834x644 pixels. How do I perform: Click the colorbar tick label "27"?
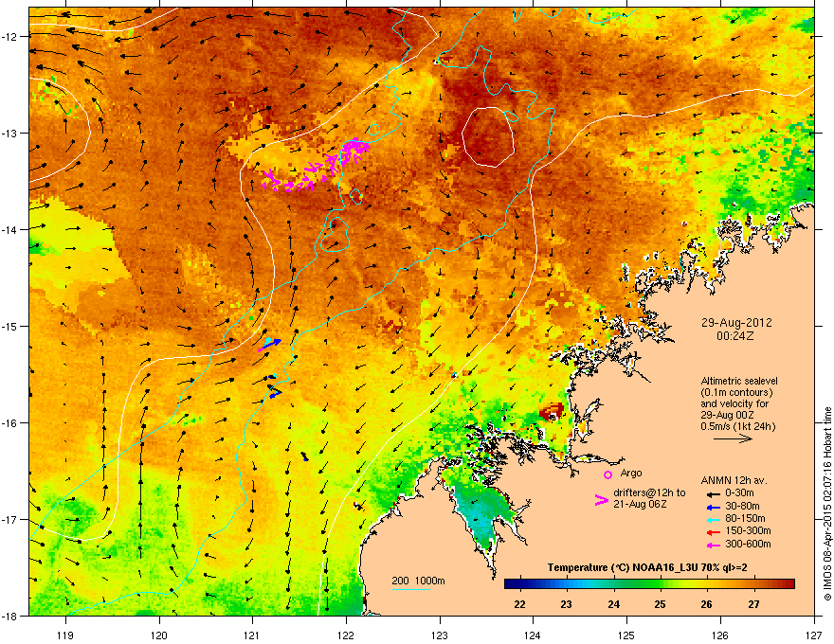(x=753, y=604)
